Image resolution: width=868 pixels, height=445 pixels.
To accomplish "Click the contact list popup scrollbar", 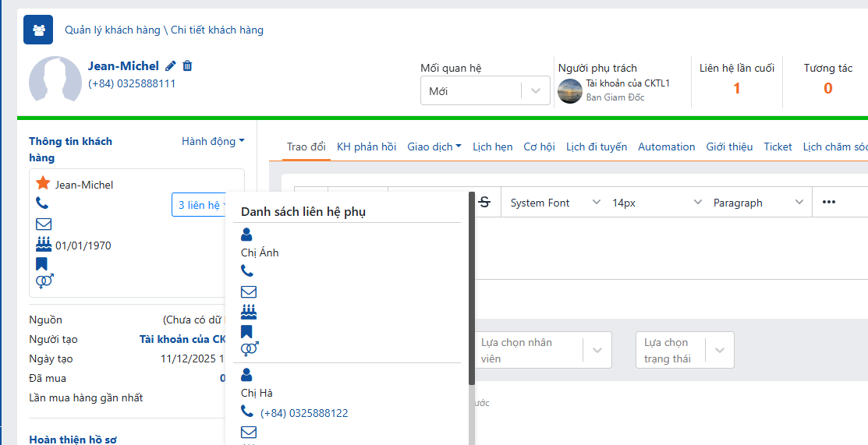I will click(472, 288).
